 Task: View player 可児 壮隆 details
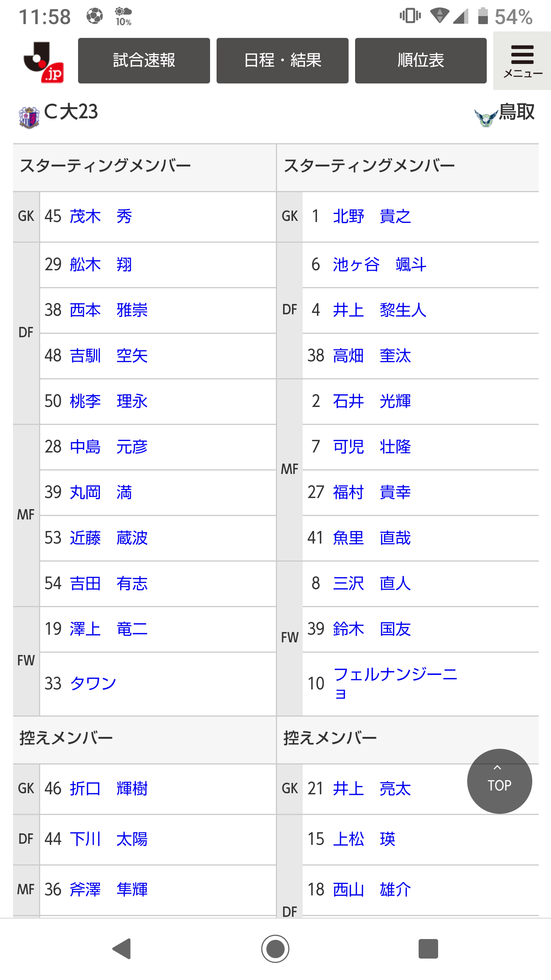click(x=372, y=447)
